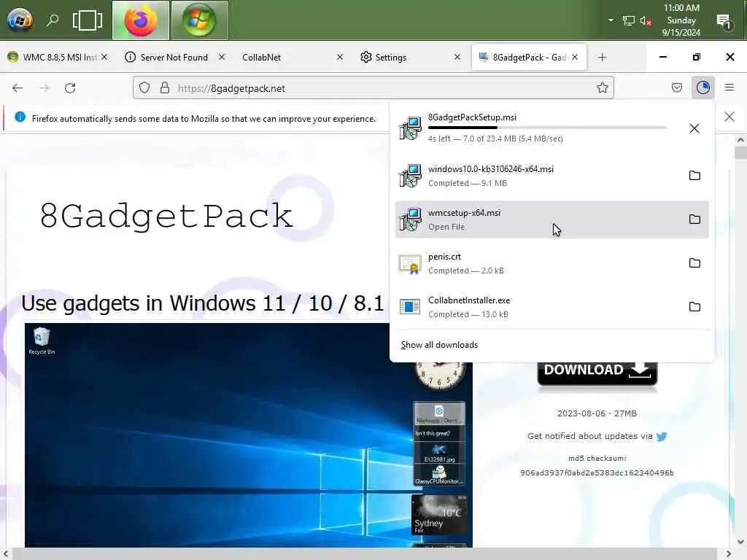
Task: Click the 8GadgetPackSetup.msi download progress bar
Action: click(547, 128)
